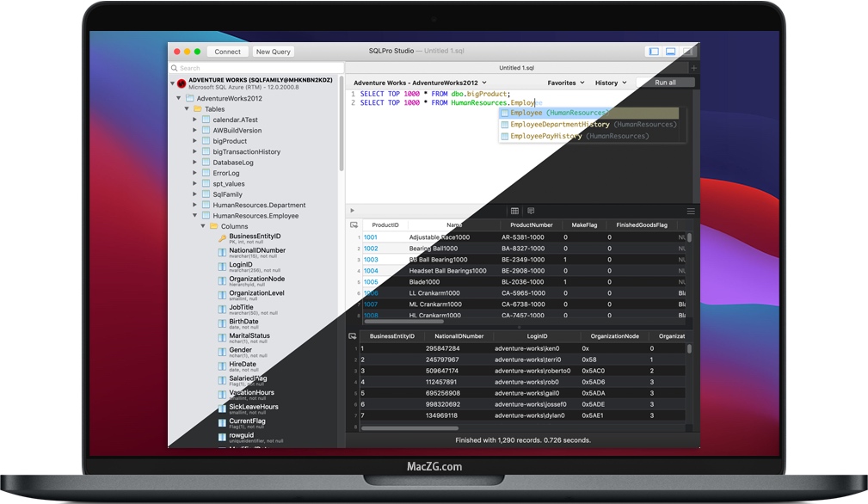868x504 pixels.
Task: Click the Connect button
Action: (227, 52)
